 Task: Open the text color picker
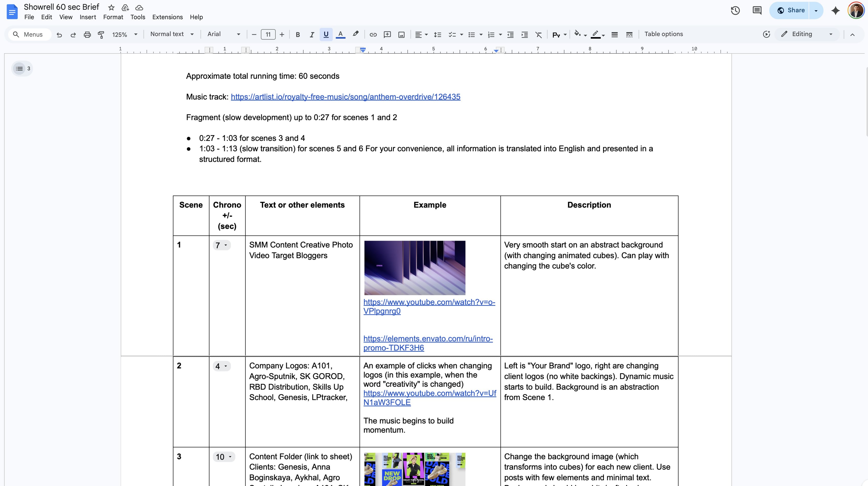coord(340,34)
